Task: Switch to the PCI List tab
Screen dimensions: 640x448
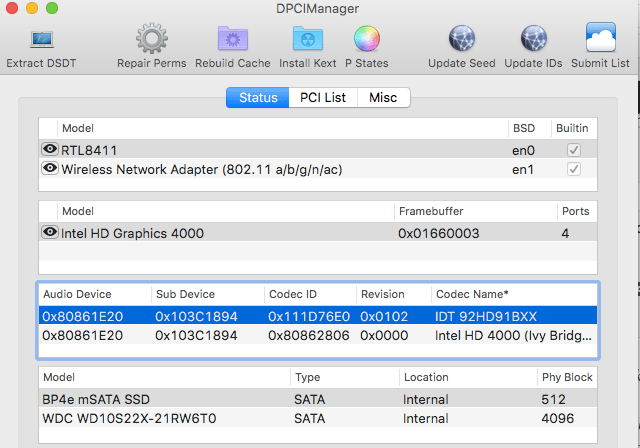Action: click(323, 97)
